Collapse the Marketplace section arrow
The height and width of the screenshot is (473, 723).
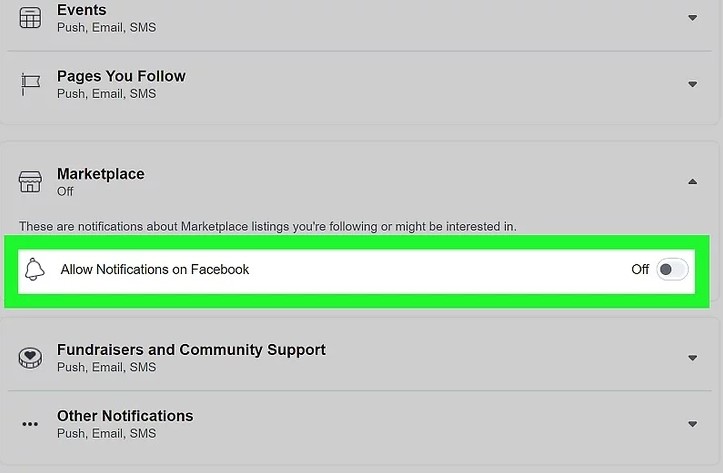click(692, 182)
